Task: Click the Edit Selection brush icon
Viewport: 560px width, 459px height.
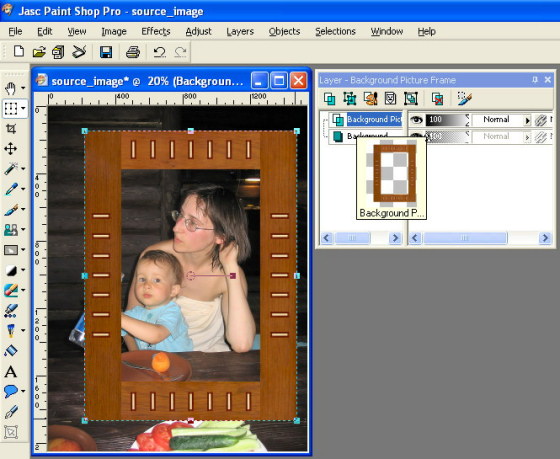Action: [465, 98]
